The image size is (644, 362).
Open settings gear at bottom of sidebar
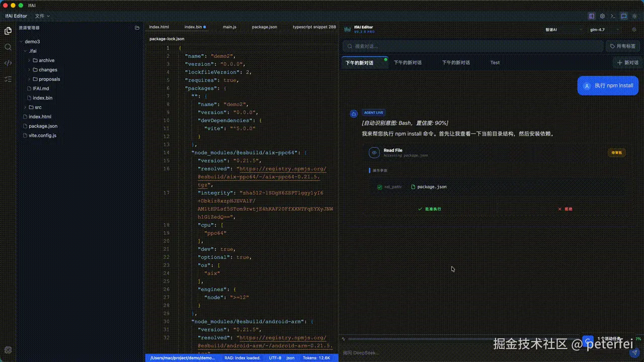(x=8, y=349)
